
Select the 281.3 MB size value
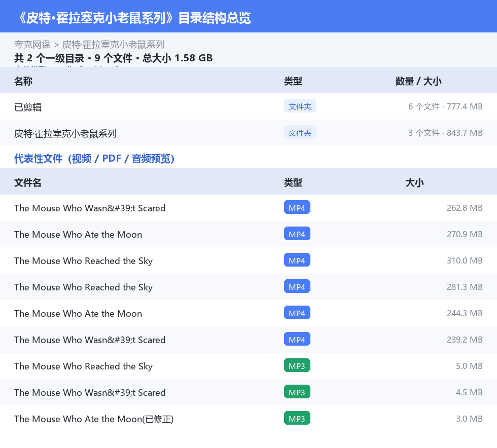[x=465, y=287]
